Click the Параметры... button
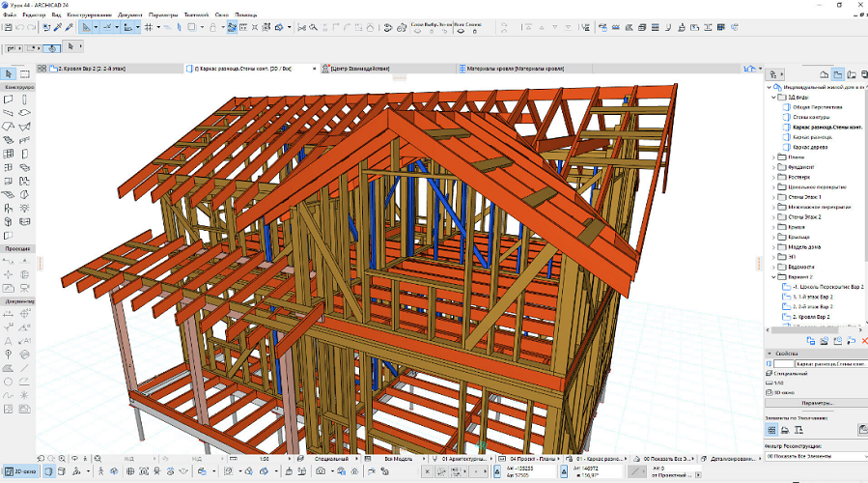 (816, 403)
